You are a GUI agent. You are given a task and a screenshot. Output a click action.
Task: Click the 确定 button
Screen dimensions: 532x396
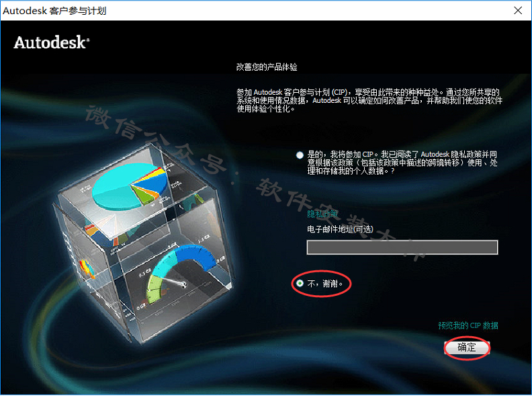pos(467,348)
